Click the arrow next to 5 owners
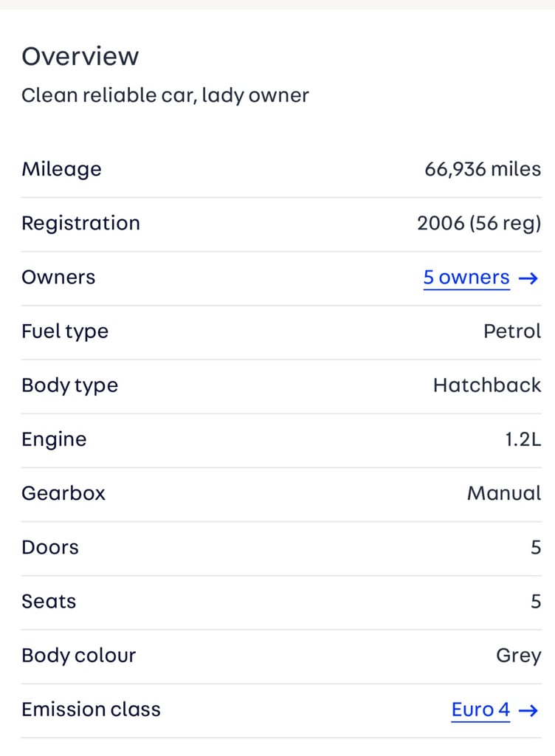The image size is (555, 756). (528, 278)
